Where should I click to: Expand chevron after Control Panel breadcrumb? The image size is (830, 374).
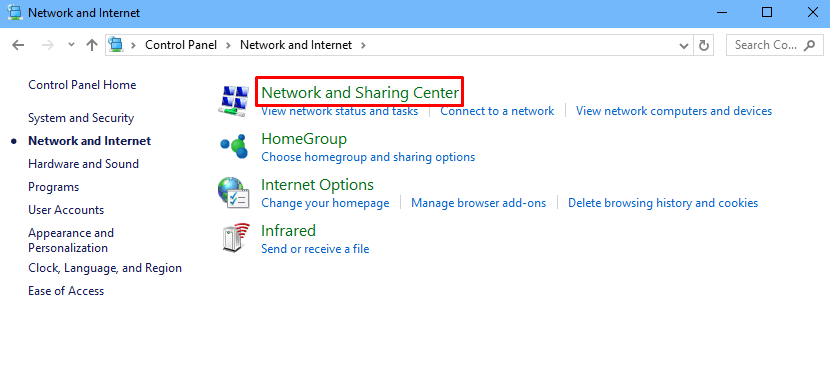229,45
